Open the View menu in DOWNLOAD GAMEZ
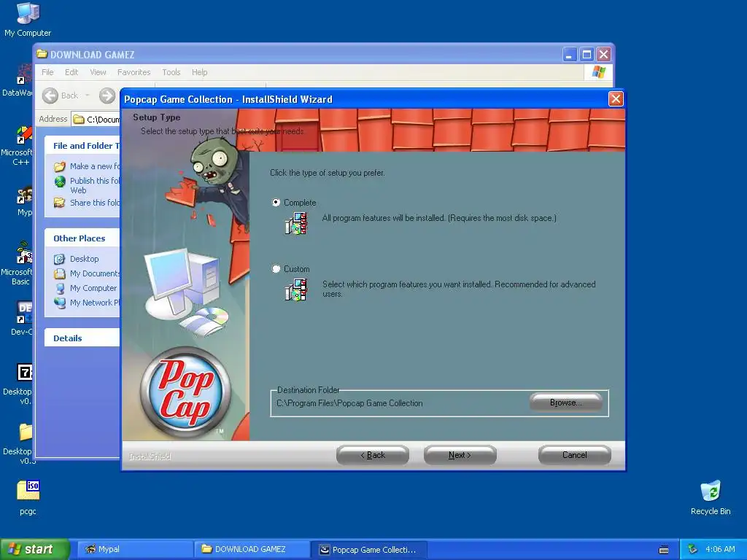 [x=98, y=72]
